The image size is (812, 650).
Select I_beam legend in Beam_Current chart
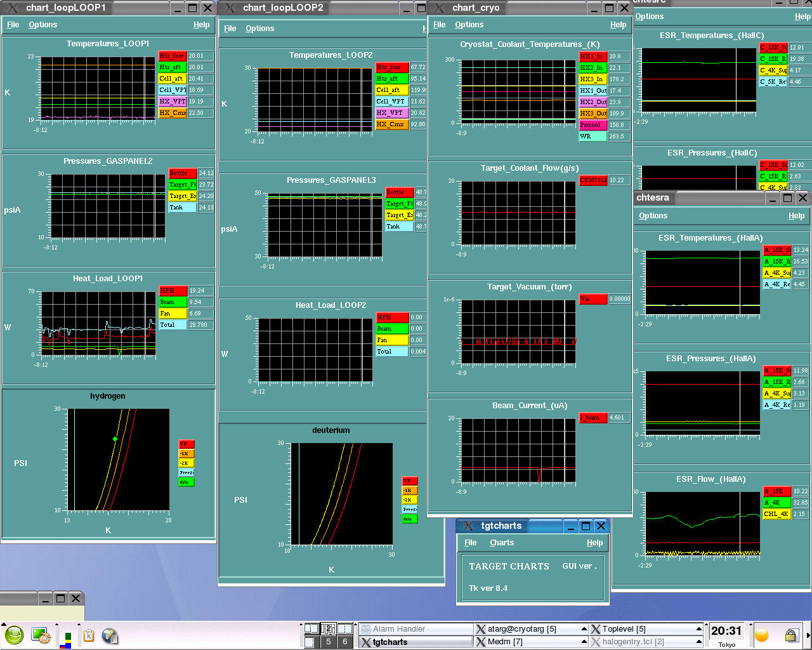click(593, 418)
